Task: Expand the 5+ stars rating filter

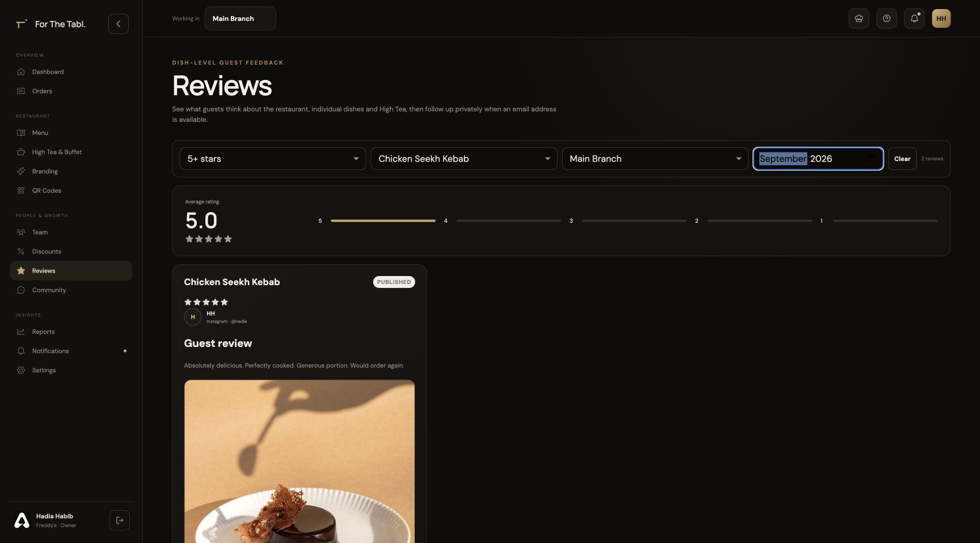Action: pyautogui.click(x=273, y=159)
